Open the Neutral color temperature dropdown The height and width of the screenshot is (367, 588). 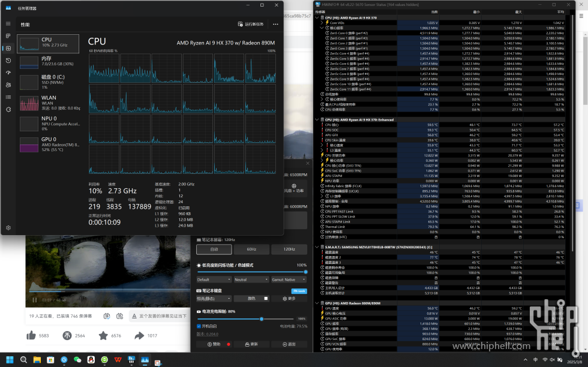251,279
